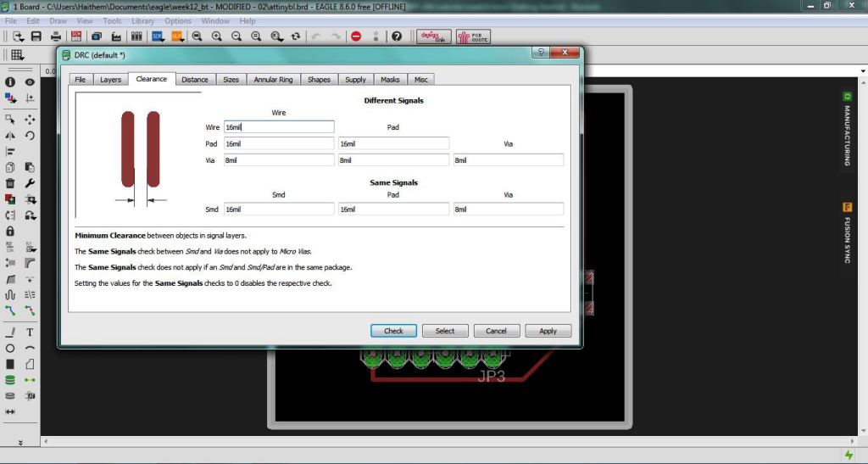Select the Ripup tool
Viewport: 868px width, 464px height.
[x=30, y=310]
